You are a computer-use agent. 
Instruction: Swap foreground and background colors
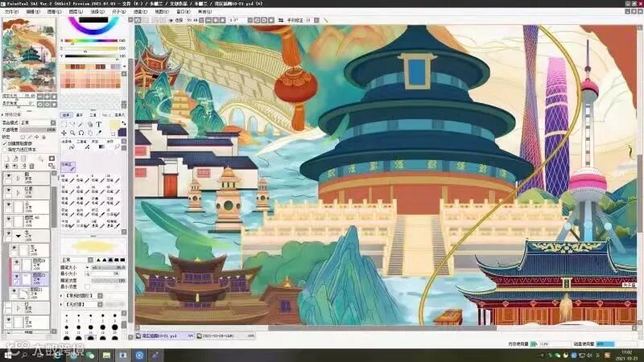[124, 123]
